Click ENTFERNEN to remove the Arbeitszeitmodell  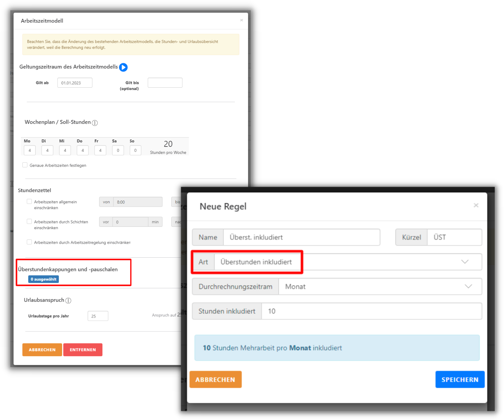pyautogui.click(x=83, y=350)
